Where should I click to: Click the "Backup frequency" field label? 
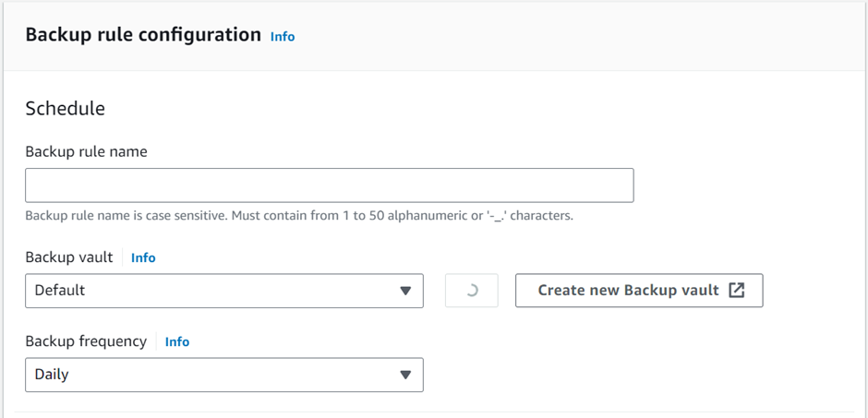[x=86, y=341]
